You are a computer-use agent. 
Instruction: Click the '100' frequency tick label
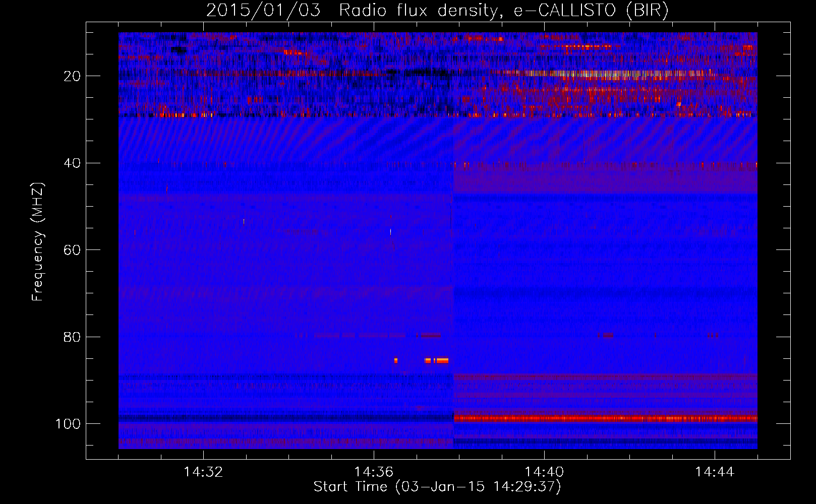(x=68, y=424)
